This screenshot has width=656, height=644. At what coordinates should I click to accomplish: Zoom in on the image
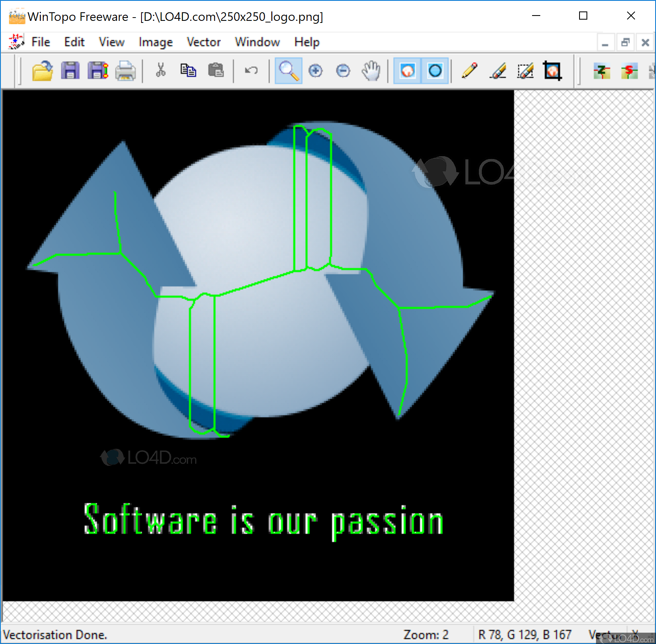[x=315, y=70]
